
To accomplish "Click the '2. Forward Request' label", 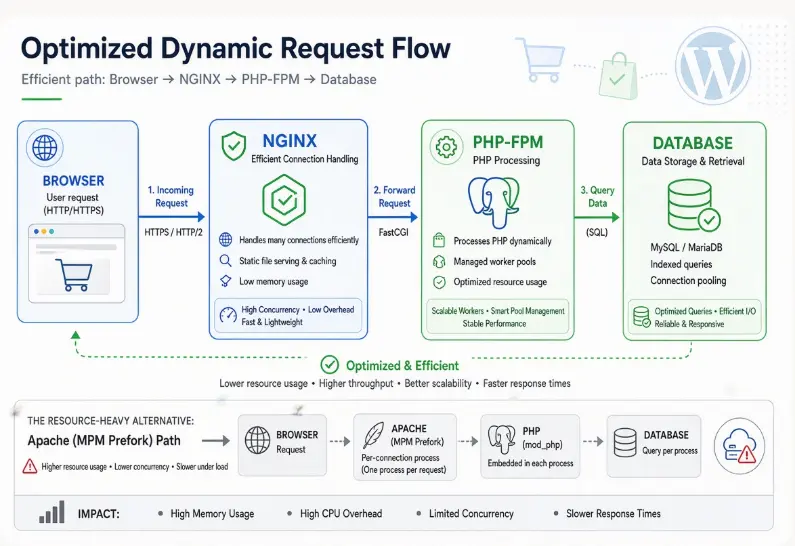I will 394,197.
